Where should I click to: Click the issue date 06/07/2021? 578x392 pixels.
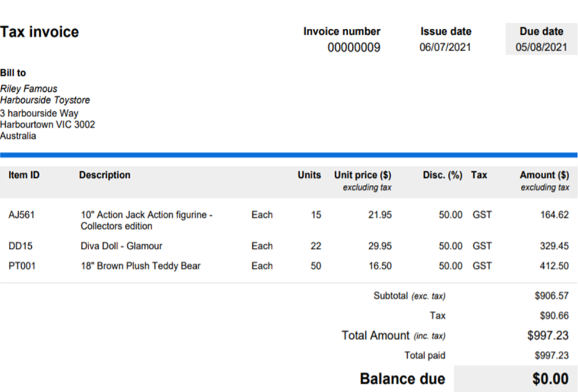point(445,48)
